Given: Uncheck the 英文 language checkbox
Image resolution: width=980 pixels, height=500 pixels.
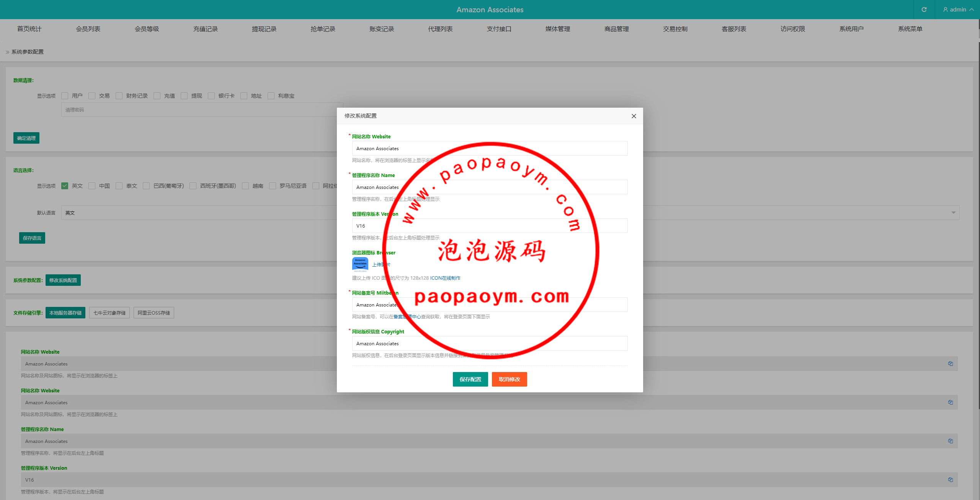Looking at the screenshot, I should (x=65, y=186).
